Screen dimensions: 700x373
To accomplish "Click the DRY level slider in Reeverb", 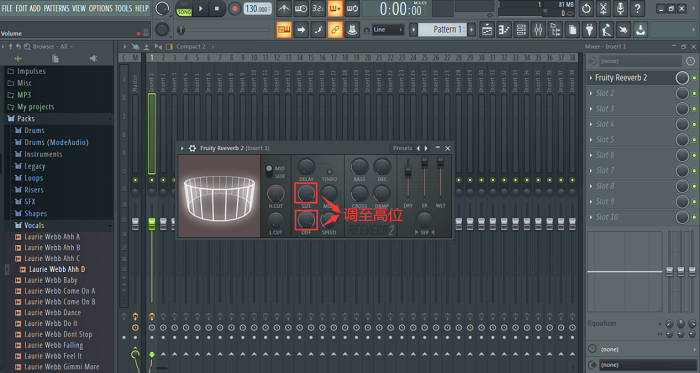I will (x=408, y=173).
